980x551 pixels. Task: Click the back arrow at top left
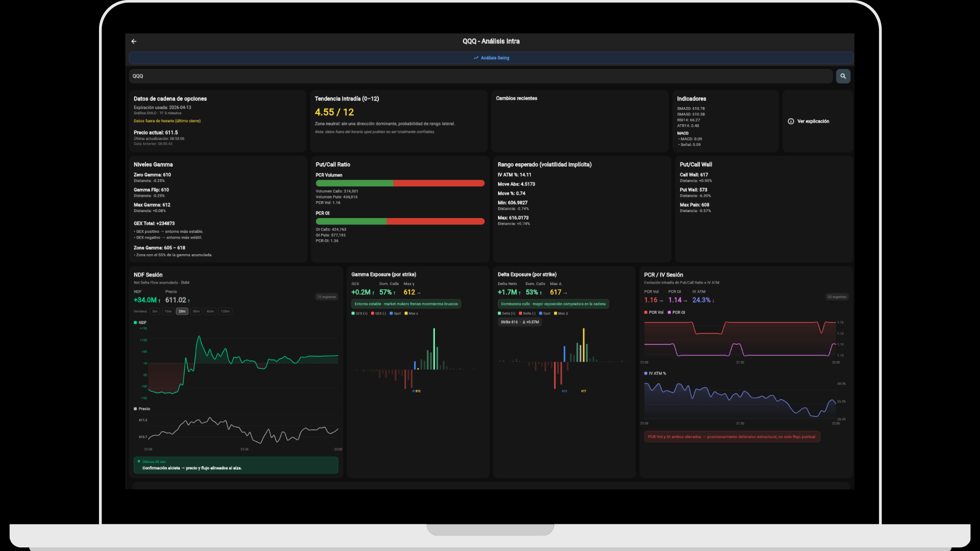(x=134, y=41)
